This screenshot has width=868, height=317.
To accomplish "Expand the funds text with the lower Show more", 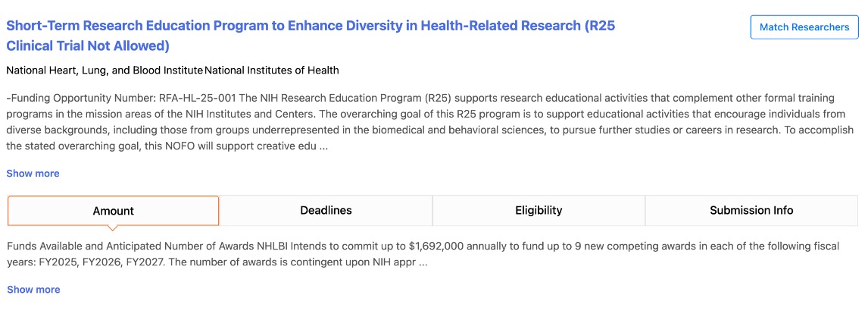I will [x=33, y=289].
